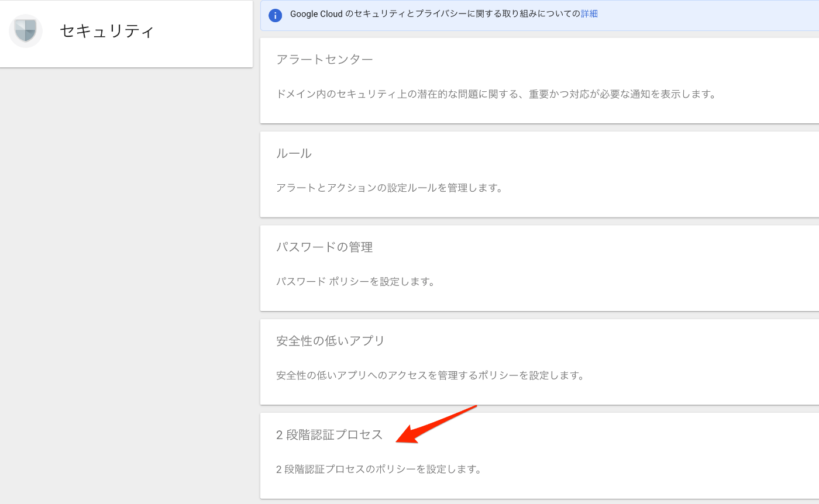Open the アラートセンター card

(539, 81)
